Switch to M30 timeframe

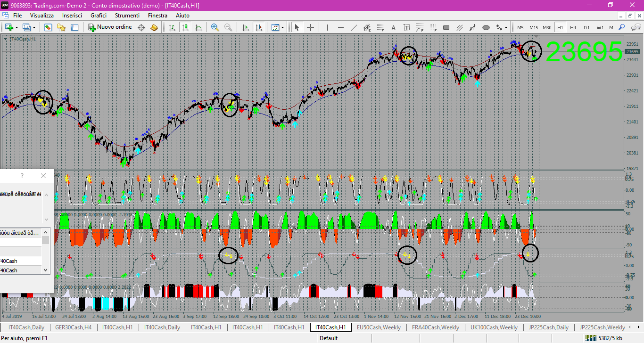point(547,27)
